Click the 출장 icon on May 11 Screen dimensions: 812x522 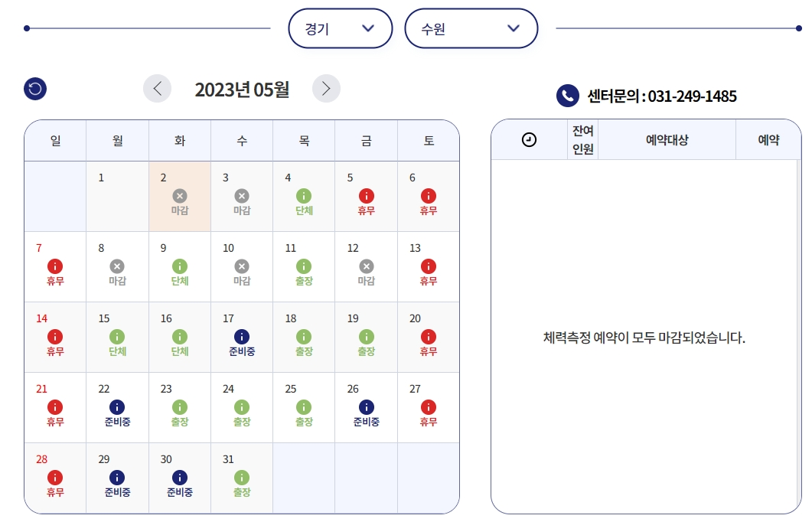coord(304,266)
